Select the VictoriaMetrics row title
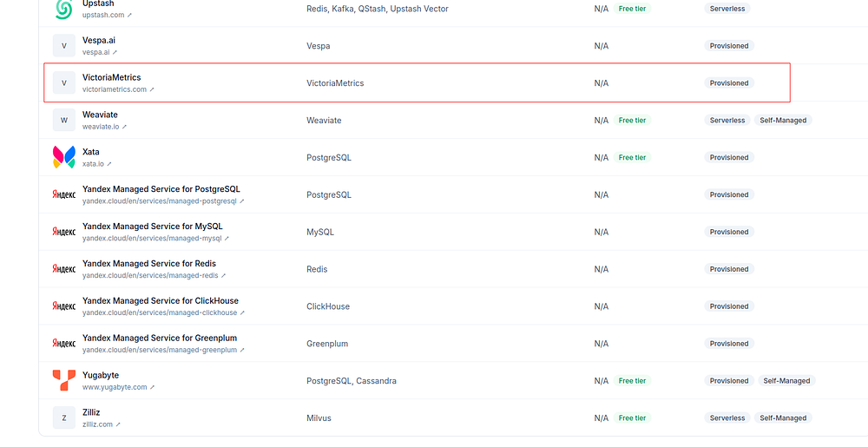The image size is (868, 447). (x=111, y=77)
